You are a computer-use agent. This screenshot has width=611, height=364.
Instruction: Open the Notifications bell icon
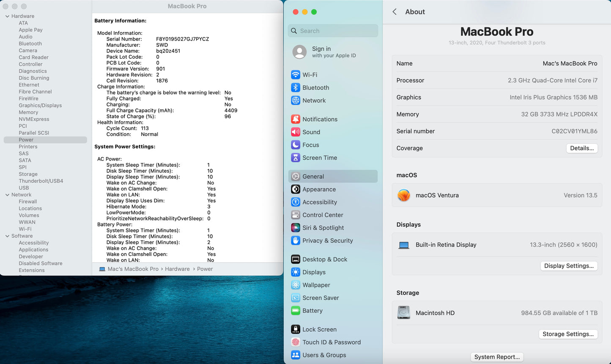(x=296, y=120)
